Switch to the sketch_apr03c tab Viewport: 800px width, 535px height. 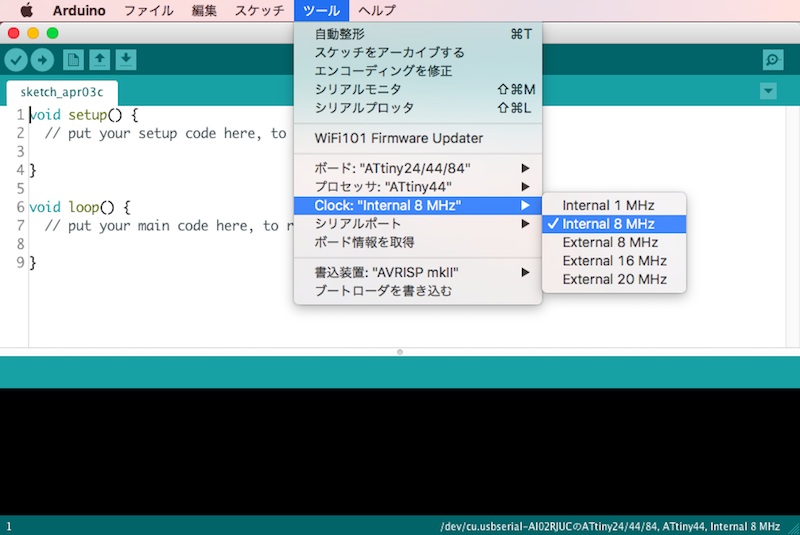click(62, 92)
